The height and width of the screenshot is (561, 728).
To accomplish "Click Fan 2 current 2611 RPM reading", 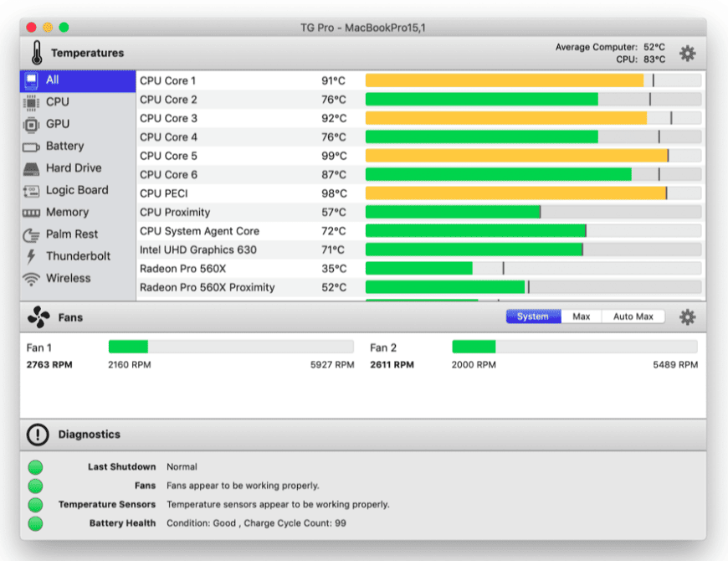I will pos(392,364).
